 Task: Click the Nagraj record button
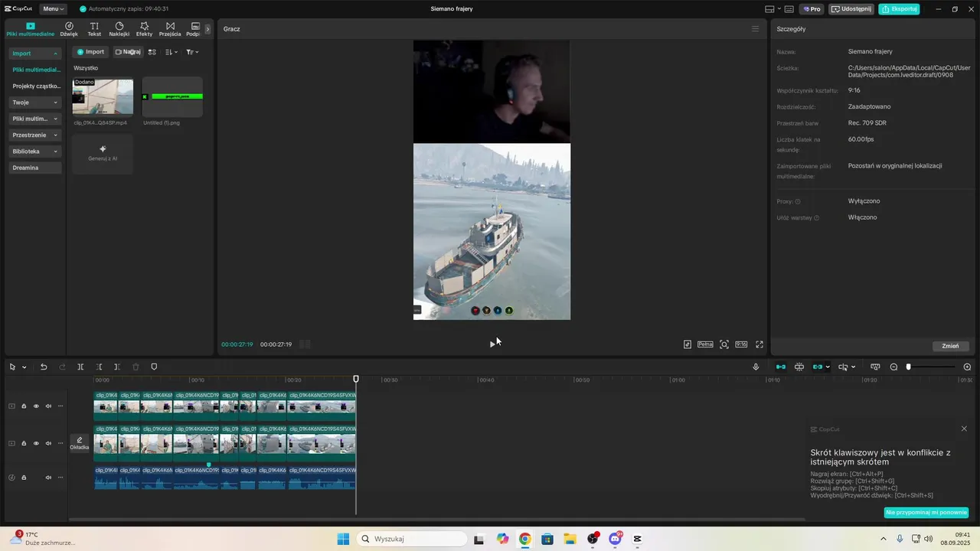[x=128, y=52]
